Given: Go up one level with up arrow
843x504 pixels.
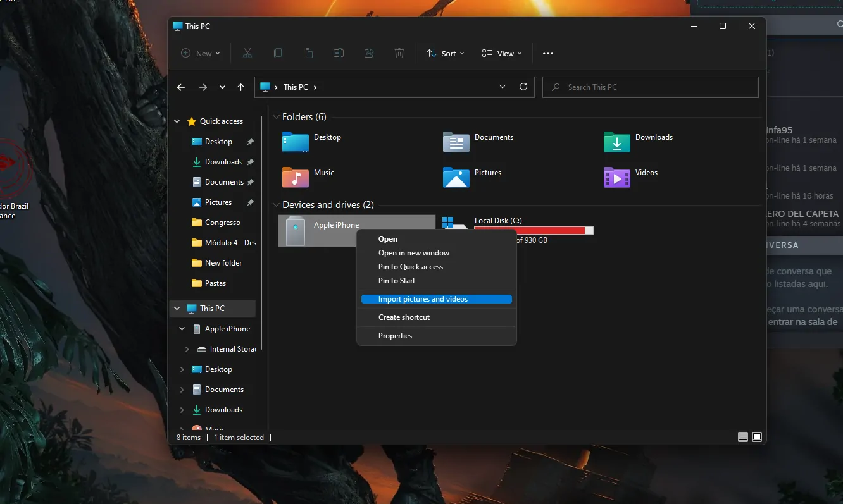Looking at the screenshot, I should click(240, 87).
